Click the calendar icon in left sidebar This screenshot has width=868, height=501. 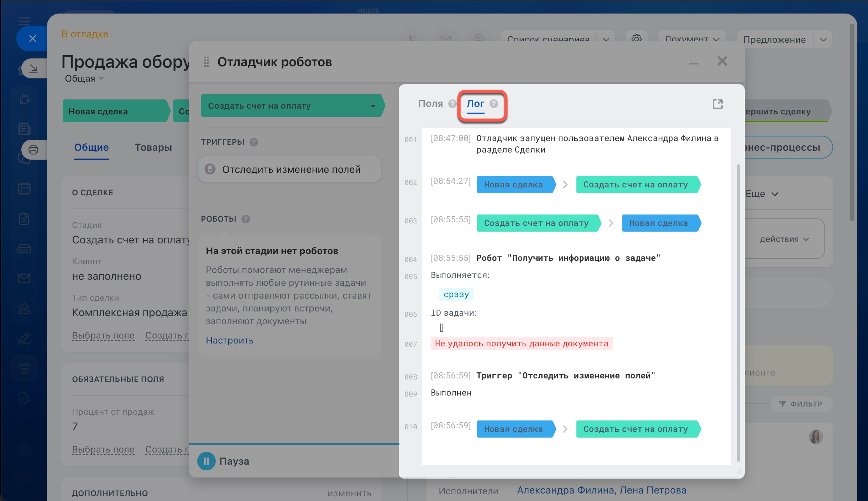coord(24,188)
